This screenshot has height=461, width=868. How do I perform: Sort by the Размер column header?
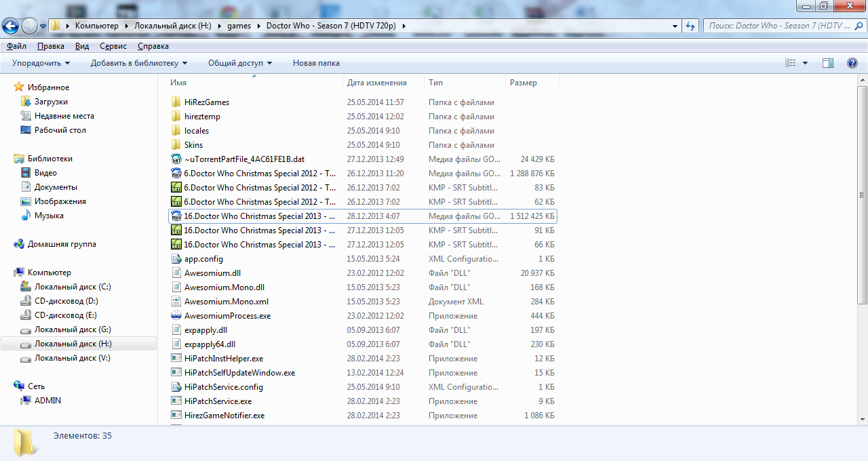click(x=532, y=83)
